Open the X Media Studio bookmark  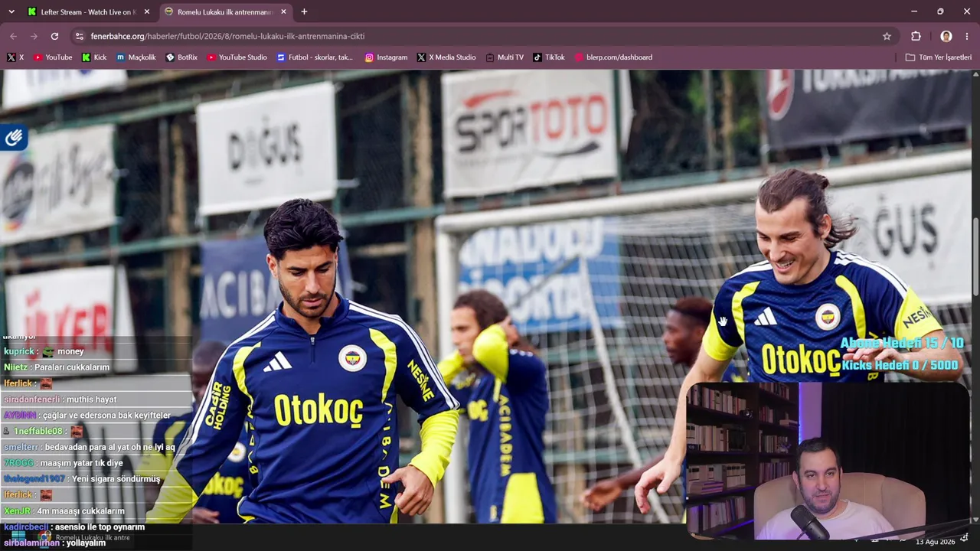point(446,57)
